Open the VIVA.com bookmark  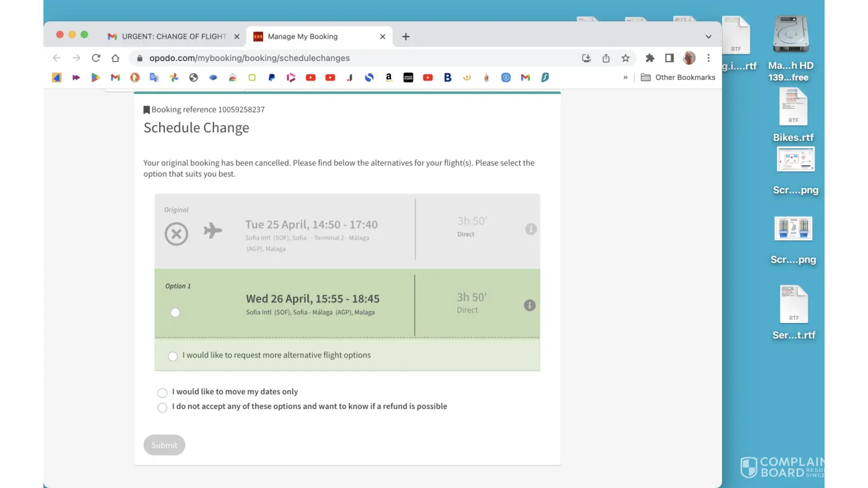(x=408, y=77)
